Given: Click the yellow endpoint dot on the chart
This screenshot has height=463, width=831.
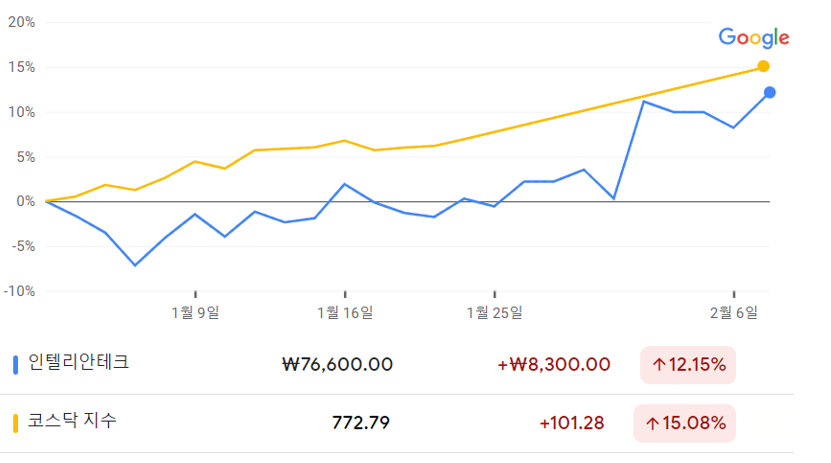Looking at the screenshot, I should 763,67.
